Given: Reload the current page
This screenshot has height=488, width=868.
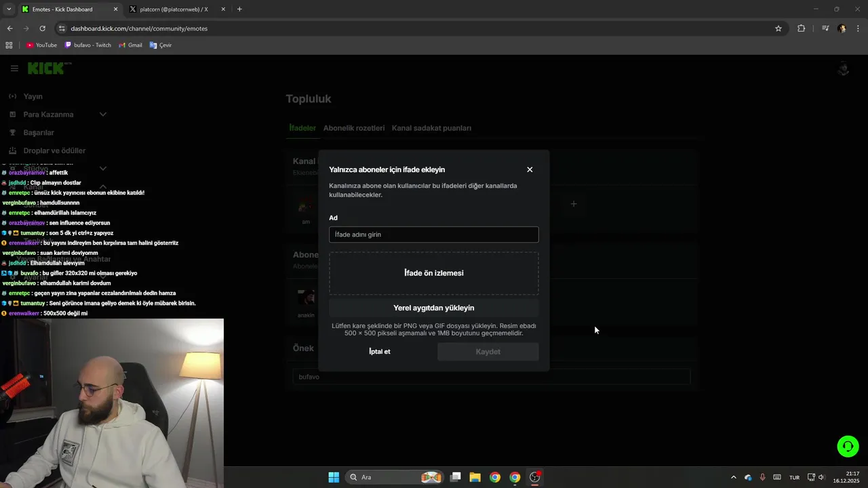Looking at the screenshot, I should [x=42, y=28].
